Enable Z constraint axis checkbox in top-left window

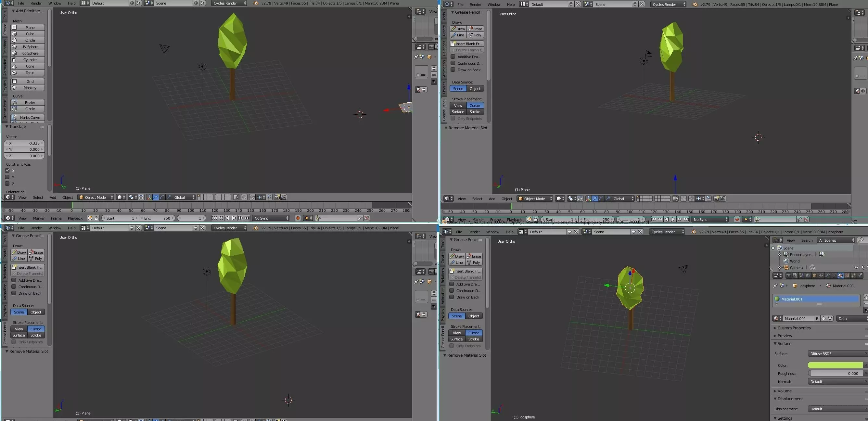pos(7,183)
